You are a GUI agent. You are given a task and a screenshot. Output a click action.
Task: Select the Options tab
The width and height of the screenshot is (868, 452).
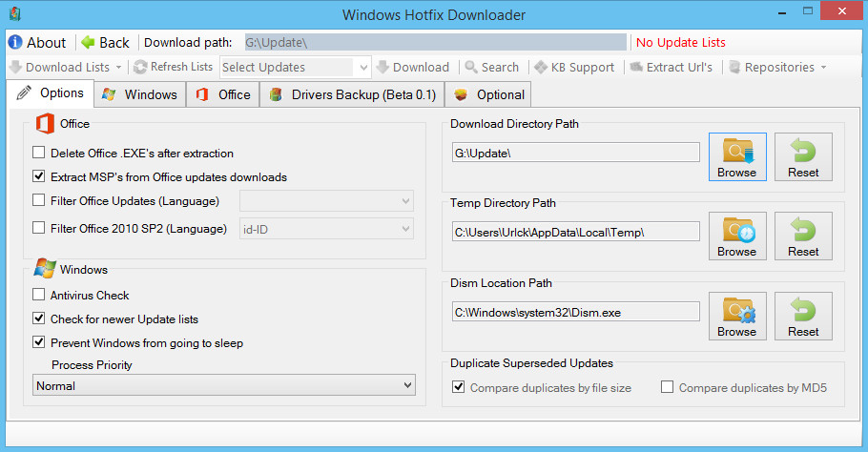pos(50,92)
